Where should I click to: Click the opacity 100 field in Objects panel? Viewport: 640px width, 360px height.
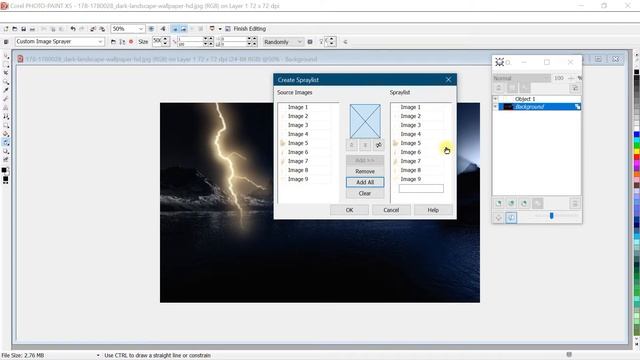(x=559, y=78)
